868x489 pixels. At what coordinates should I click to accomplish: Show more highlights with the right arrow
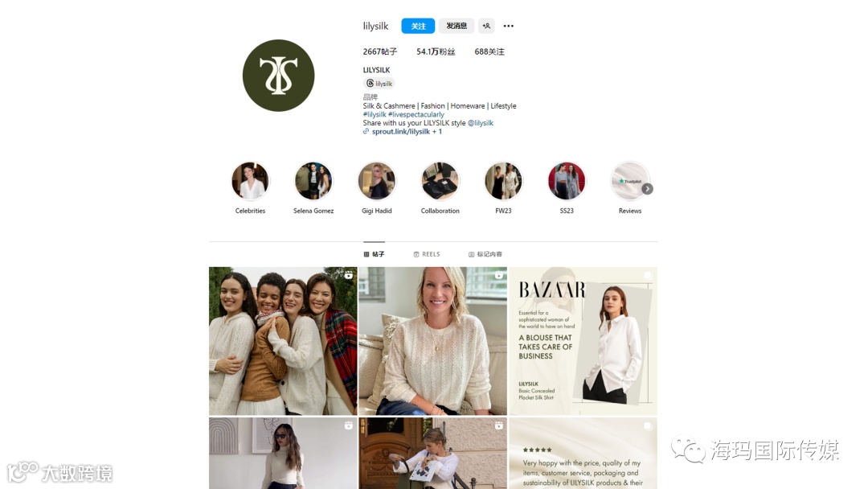647,189
